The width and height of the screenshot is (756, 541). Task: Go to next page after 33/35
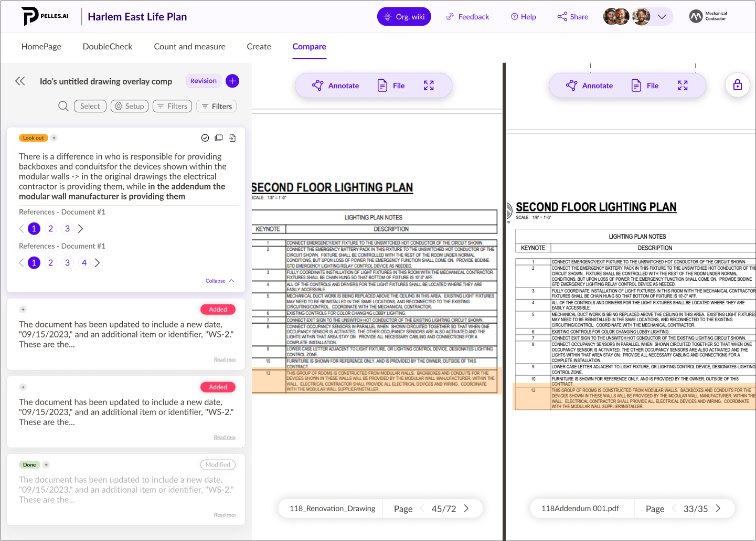coord(718,508)
